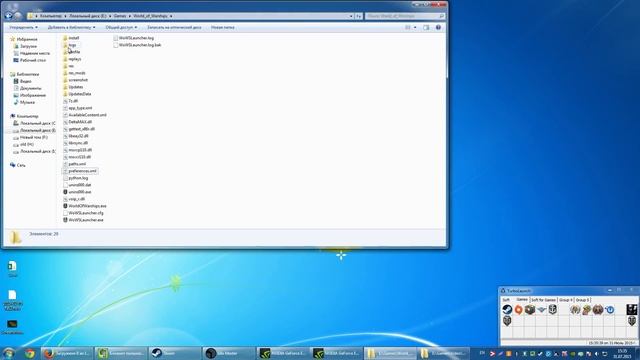The image size is (640, 360).
Task: Toggle the Explorer preview pane button
Action: point(426,27)
